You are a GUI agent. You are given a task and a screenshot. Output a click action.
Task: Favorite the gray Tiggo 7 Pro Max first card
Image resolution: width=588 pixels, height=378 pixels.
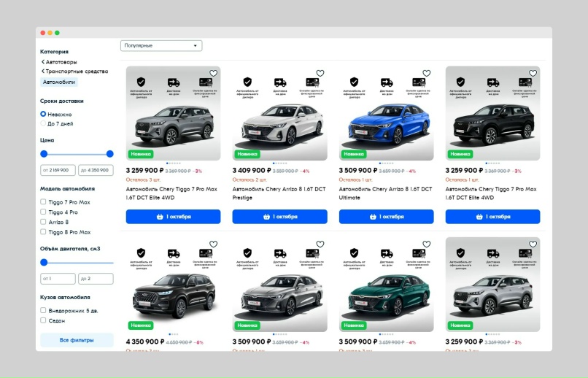pos(213,73)
